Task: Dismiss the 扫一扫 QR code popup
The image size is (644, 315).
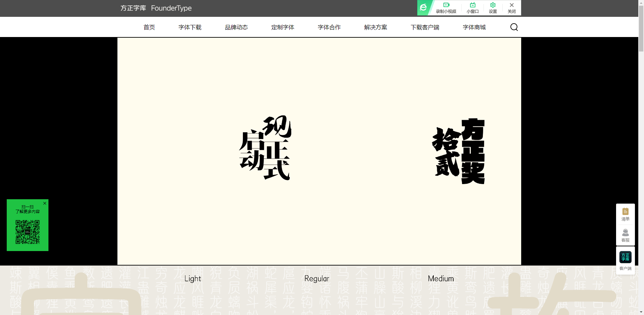Action: click(44, 203)
